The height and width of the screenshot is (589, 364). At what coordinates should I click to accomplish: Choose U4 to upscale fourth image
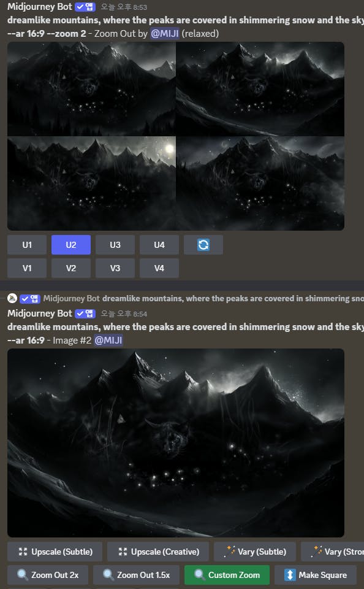[159, 245]
